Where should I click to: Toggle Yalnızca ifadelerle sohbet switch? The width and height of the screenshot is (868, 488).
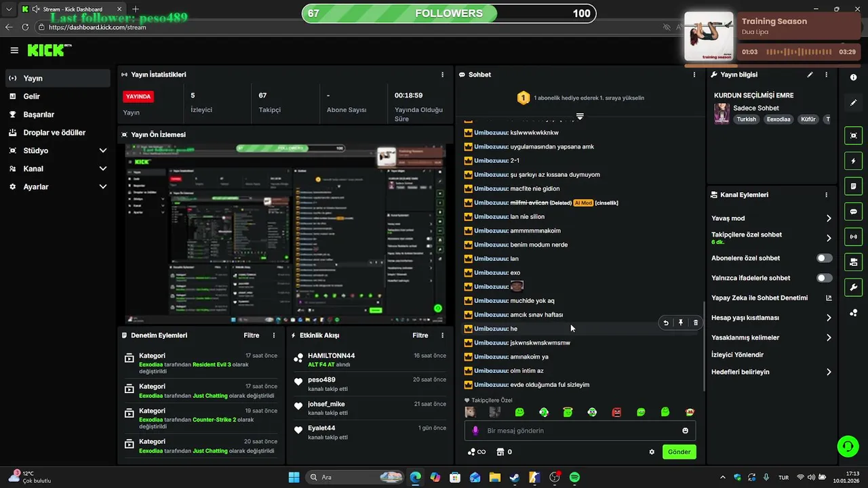click(824, 278)
